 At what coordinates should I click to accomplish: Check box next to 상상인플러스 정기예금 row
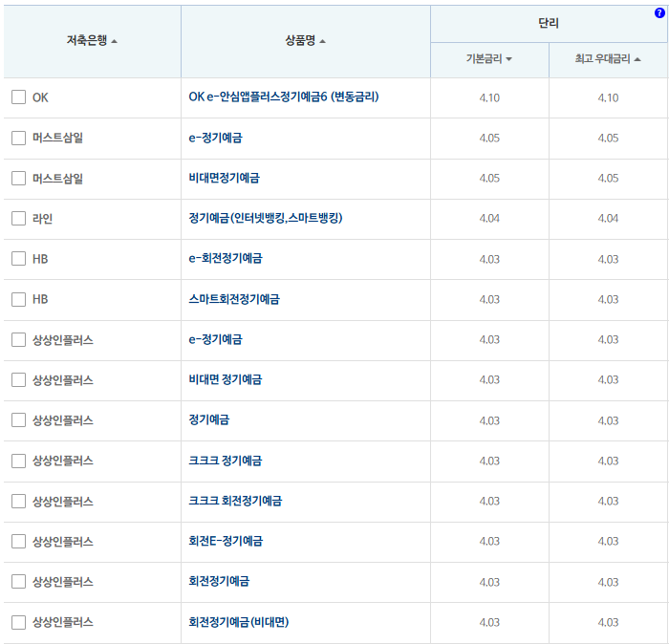[x=18, y=420]
